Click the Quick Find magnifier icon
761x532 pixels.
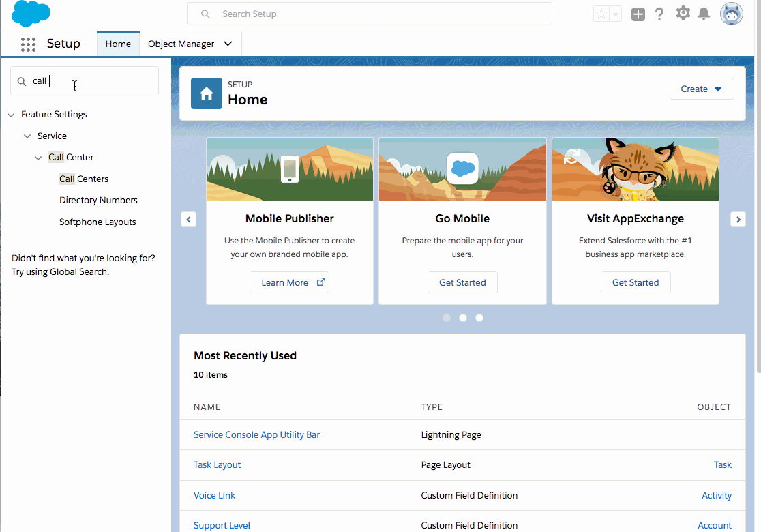click(21, 82)
